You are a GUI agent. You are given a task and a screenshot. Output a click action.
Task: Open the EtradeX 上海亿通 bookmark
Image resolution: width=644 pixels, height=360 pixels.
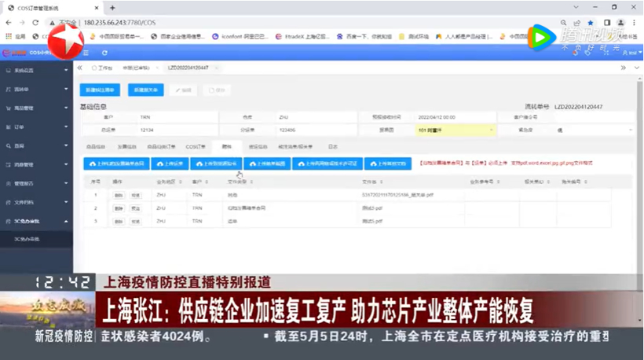(302, 36)
